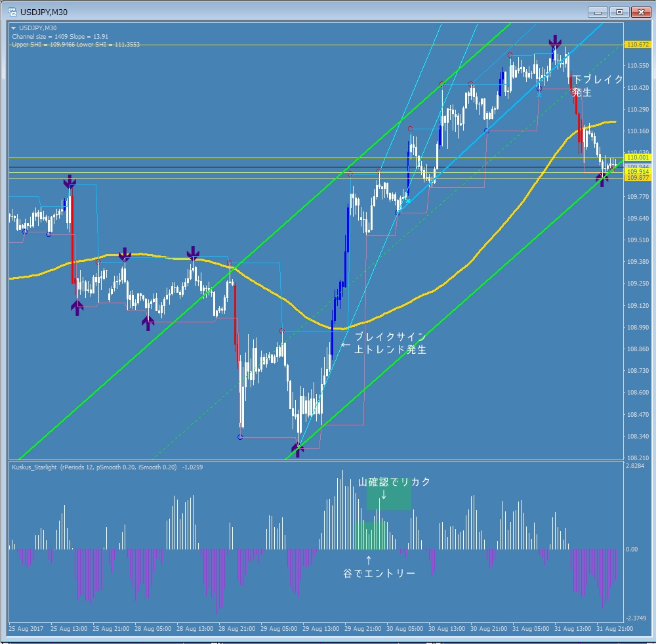Minimize the USDJPY,M30 chart window
The width and height of the screenshot is (656, 644).
coord(598,12)
